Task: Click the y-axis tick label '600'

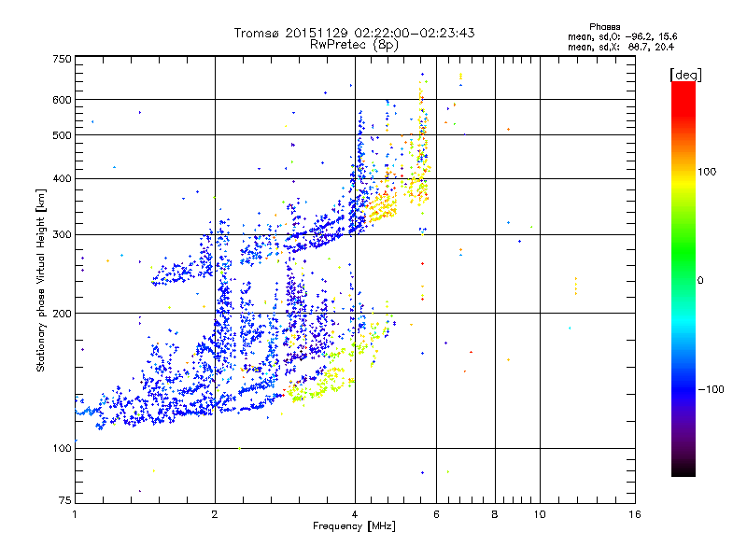Action: pyautogui.click(x=63, y=100)
